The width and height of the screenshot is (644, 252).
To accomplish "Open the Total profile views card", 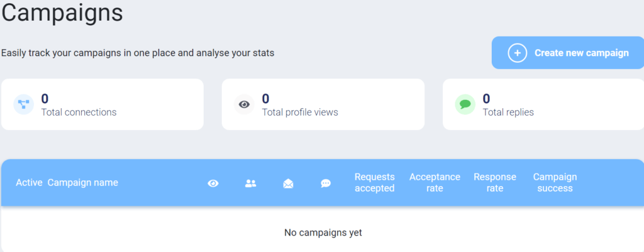I will (x=323, y=104).
